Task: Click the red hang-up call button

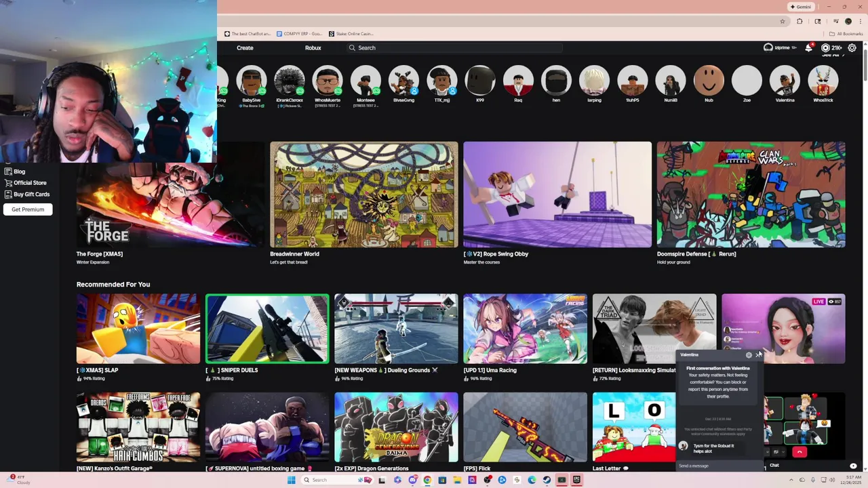Action: pos(800,452)
